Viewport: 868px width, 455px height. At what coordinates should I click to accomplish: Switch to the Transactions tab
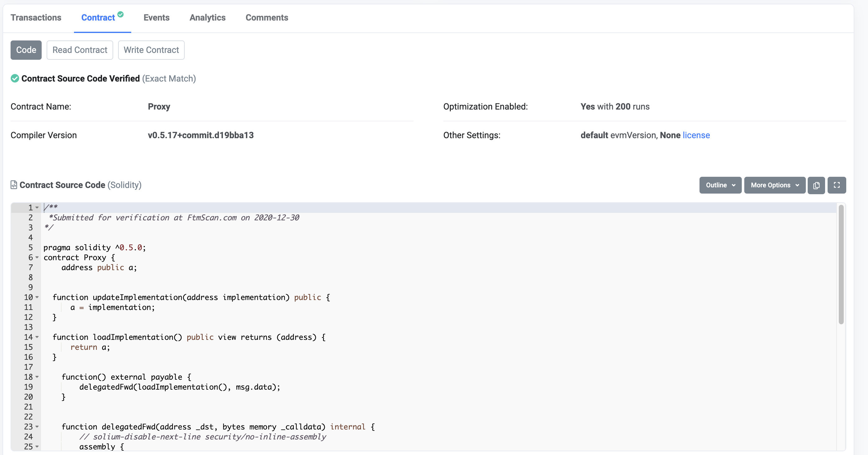click(36, 17)
